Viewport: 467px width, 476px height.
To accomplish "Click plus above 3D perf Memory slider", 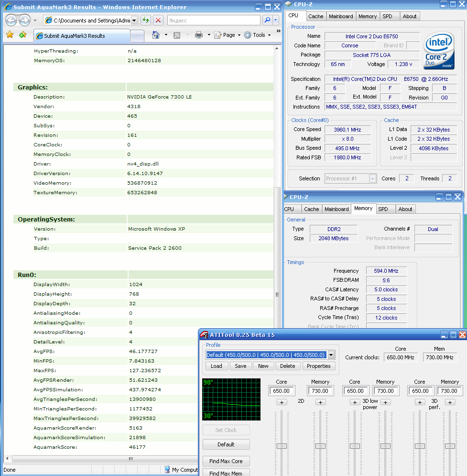I will (450, 402).
